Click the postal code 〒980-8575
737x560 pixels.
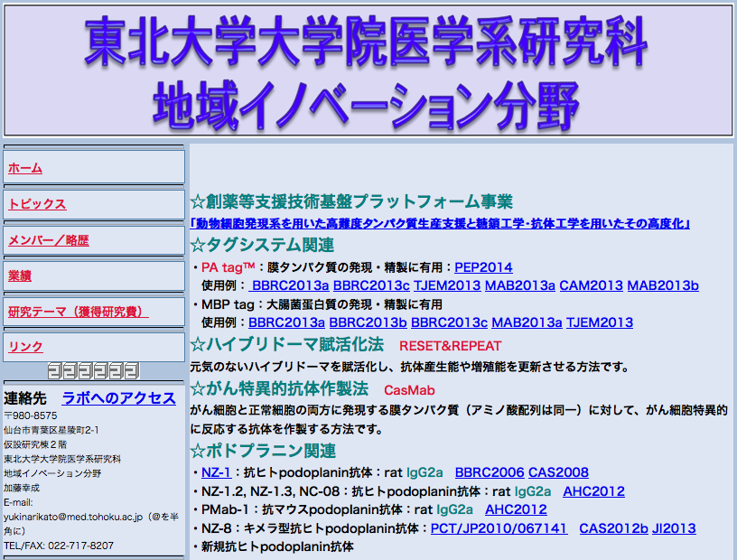31,415
